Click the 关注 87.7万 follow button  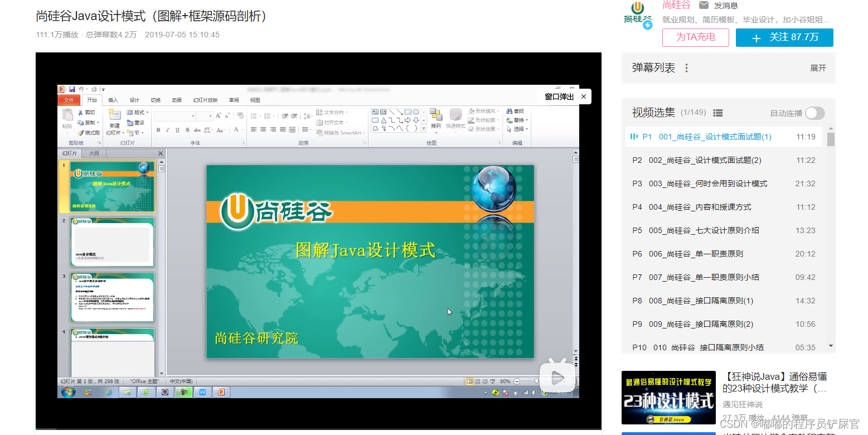784,37
